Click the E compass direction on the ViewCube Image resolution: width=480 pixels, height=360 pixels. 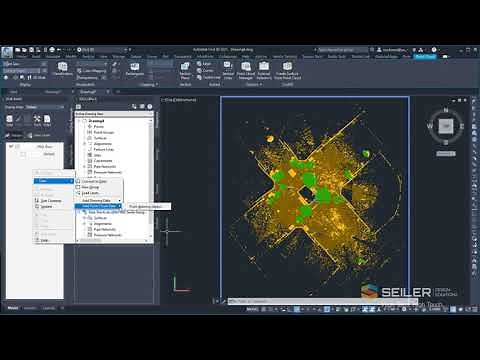pyautogui.click(x=462, y=126)
